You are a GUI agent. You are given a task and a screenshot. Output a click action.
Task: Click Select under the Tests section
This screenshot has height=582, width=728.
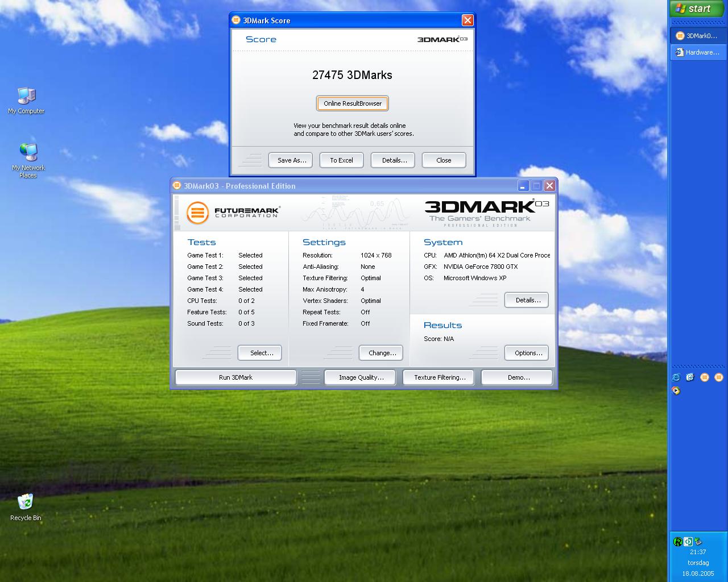259,353
